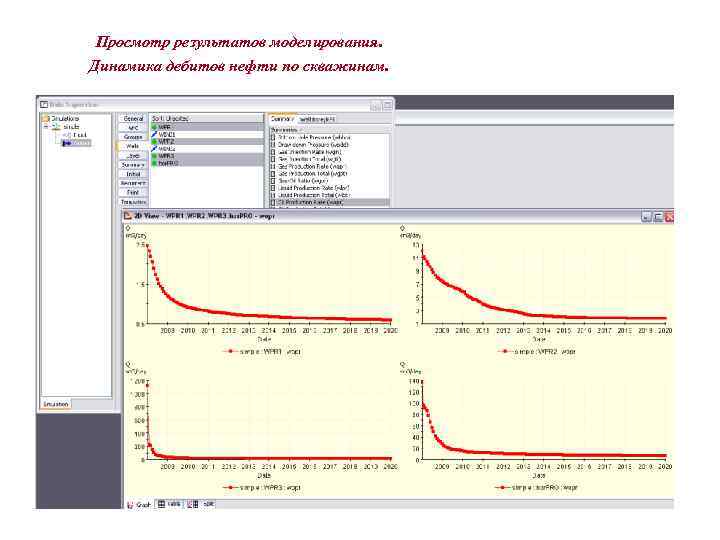Select injector well WINJ2 row
Image resolution: width=720 pixels, height=540 pixels.
(x=208, y=149)
